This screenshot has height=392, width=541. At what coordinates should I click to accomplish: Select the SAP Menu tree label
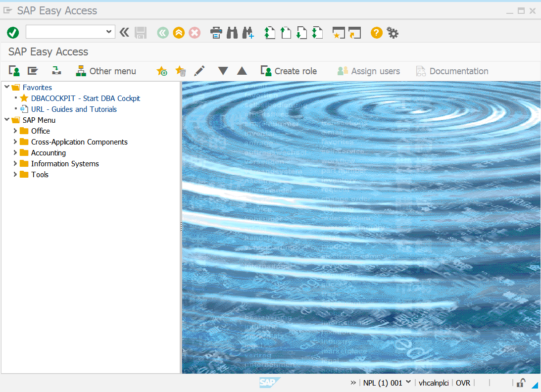[39, 120]
